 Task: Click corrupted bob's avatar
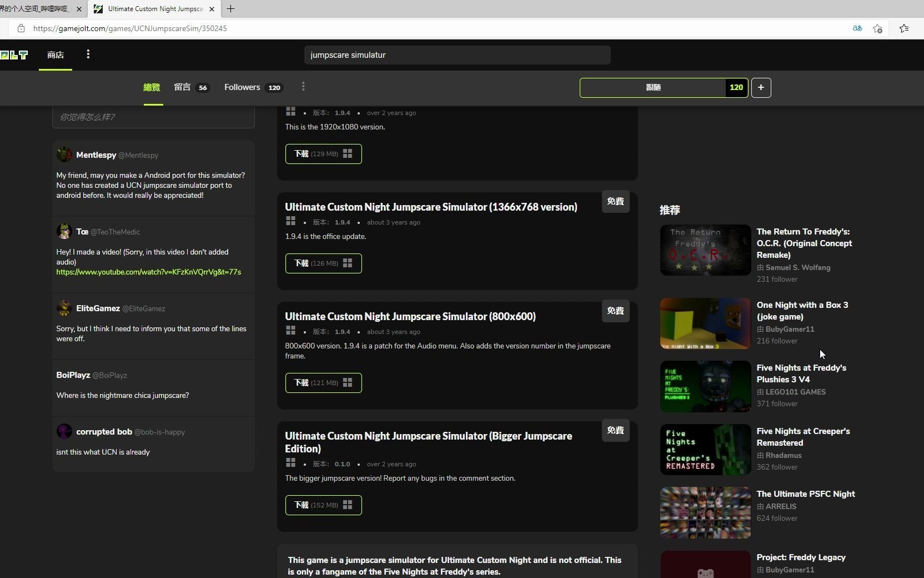click(64, 431)
